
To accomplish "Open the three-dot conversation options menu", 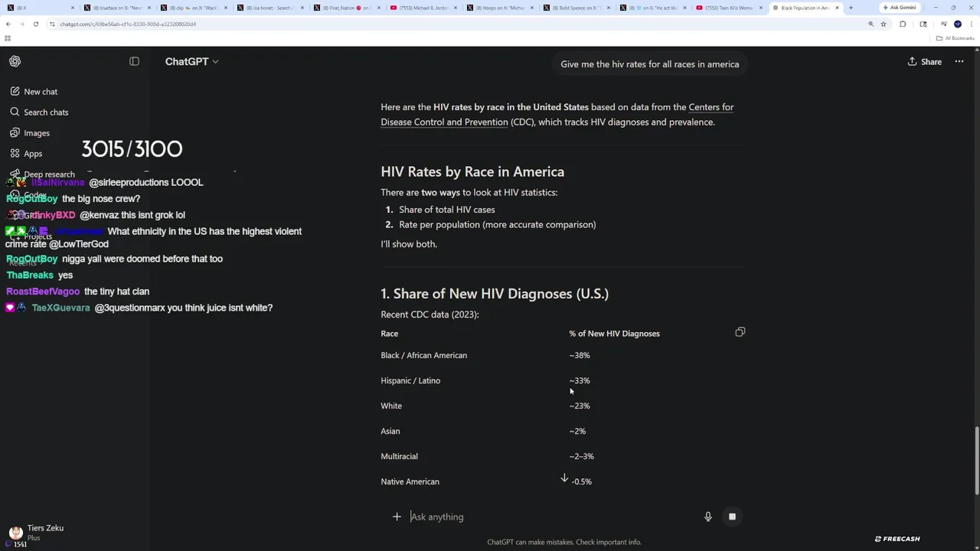I will tap(959, 61).
